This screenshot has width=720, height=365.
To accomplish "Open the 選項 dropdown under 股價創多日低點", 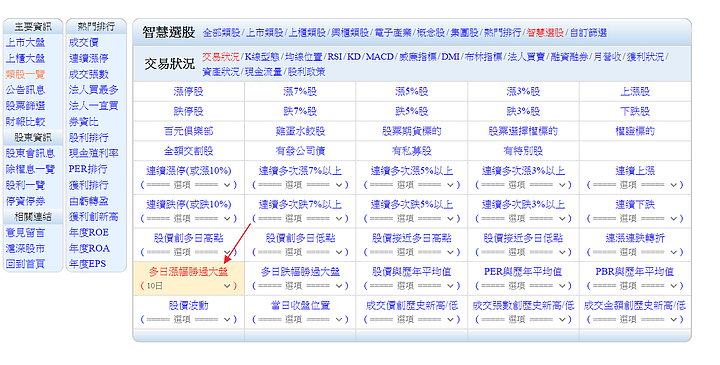I will pyautogui.click(x=300, y=252).
